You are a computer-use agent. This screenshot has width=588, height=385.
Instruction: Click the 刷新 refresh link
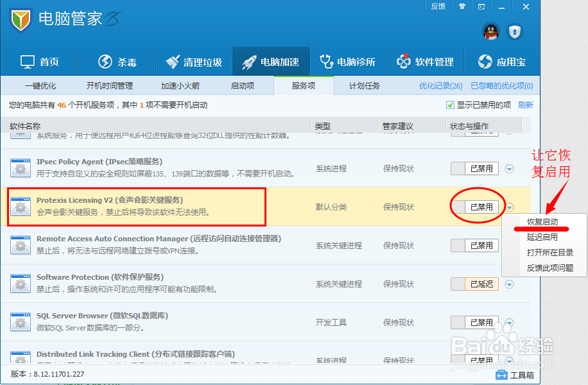(x=526, y=103)
